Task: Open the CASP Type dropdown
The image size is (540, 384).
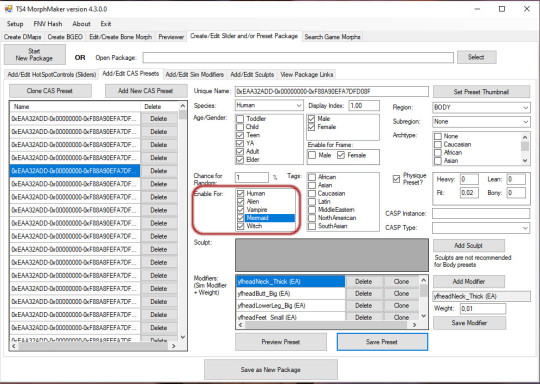Action: tap(481, 228)
